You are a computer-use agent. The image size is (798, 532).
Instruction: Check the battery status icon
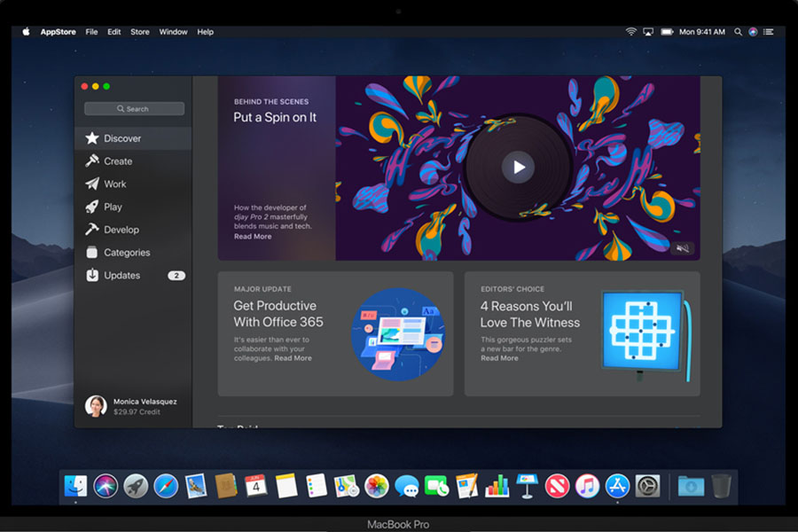[x=667, y=32]
